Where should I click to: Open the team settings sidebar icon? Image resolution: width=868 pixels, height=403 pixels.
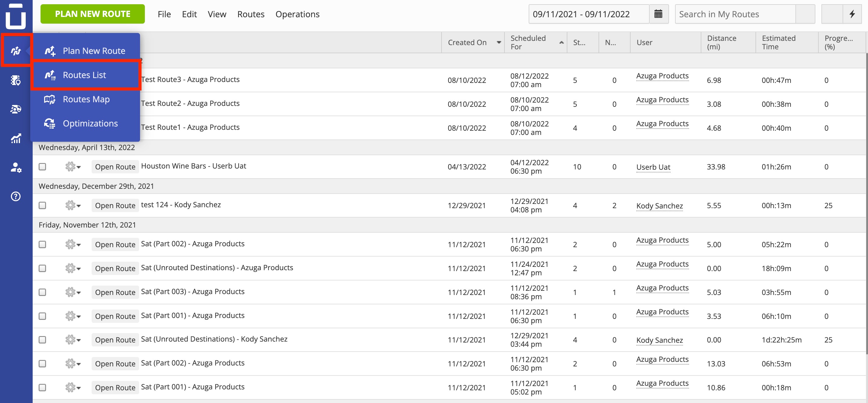(16, 168)
